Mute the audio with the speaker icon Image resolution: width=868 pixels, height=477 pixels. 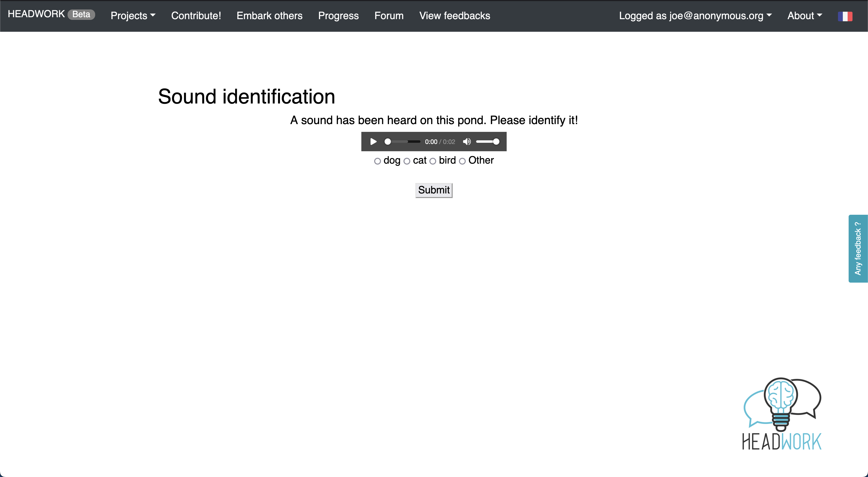(x=467, y=142)
